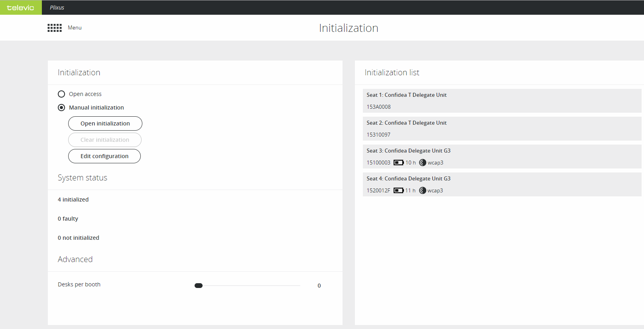Click Seat 3 battery icon
The height and width of the screenshot is (329, 644).
coord(398,163)
